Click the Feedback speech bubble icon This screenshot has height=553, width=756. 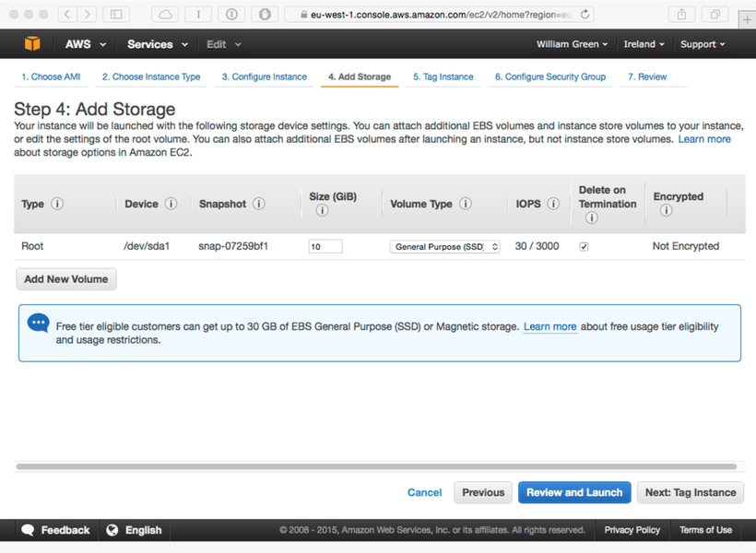28,530
